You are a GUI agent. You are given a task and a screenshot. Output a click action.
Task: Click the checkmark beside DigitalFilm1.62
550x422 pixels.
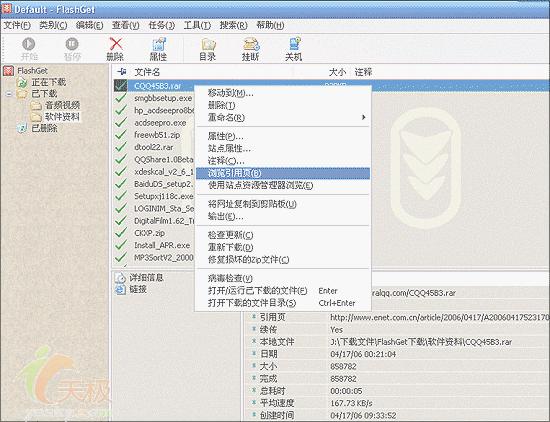(121, 221)
